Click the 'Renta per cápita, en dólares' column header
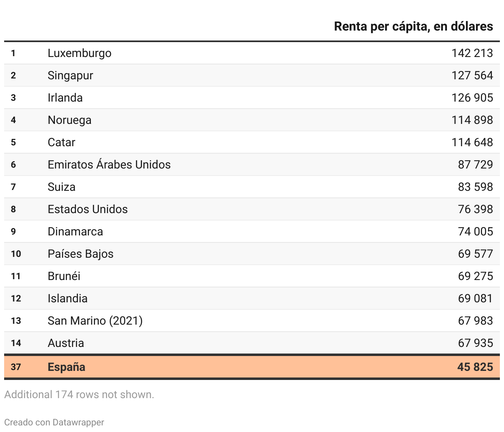The width and height of the screenshot is (504, 432). tap(413, 26)
